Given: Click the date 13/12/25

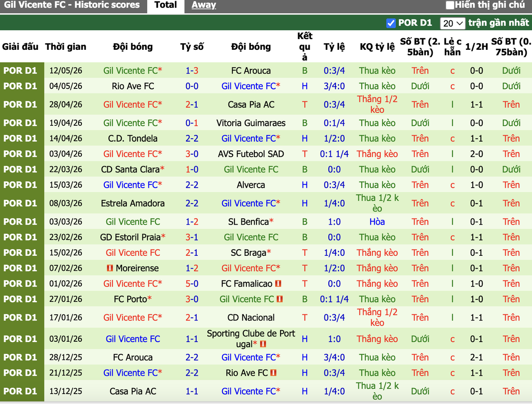Looking at the screenshot, I should tap(66, 391).
